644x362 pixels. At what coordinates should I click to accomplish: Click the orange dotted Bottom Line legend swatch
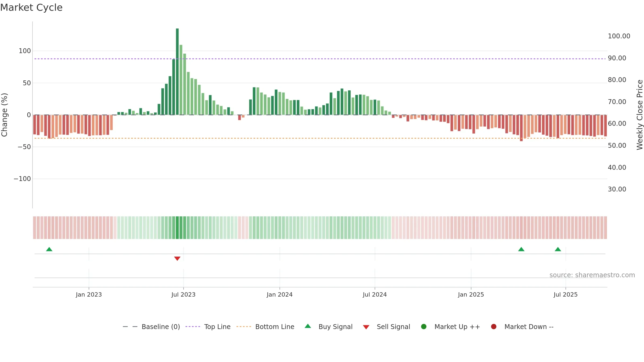coord(244,327)
